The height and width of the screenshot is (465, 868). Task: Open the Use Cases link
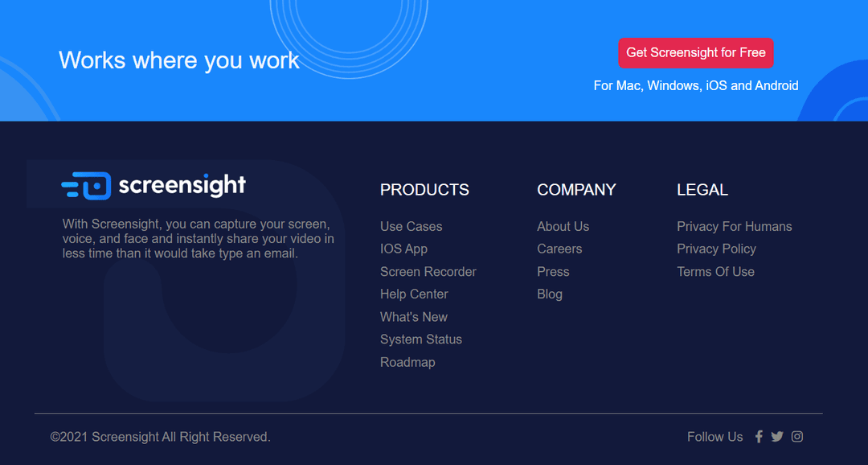[x=411, y=227]
